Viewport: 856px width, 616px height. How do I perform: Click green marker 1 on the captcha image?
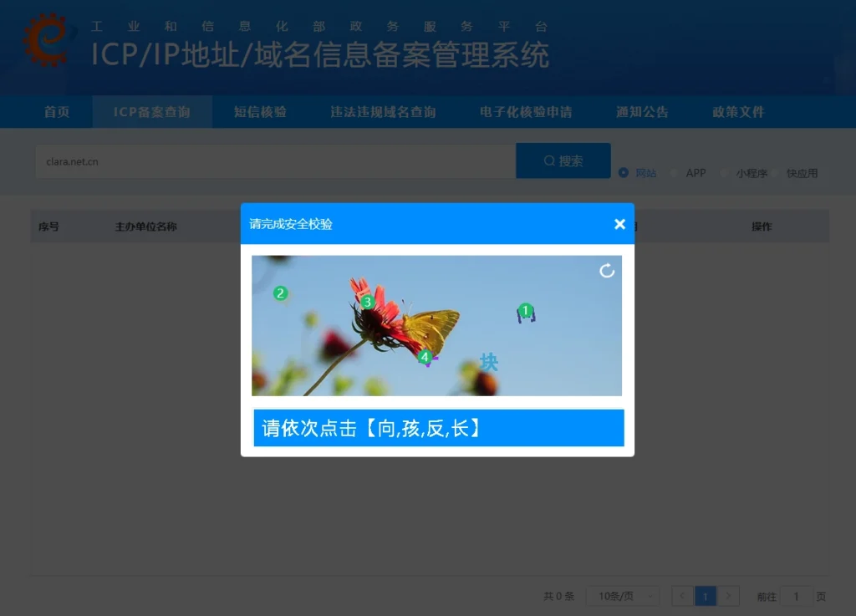[x=525, y=309]
